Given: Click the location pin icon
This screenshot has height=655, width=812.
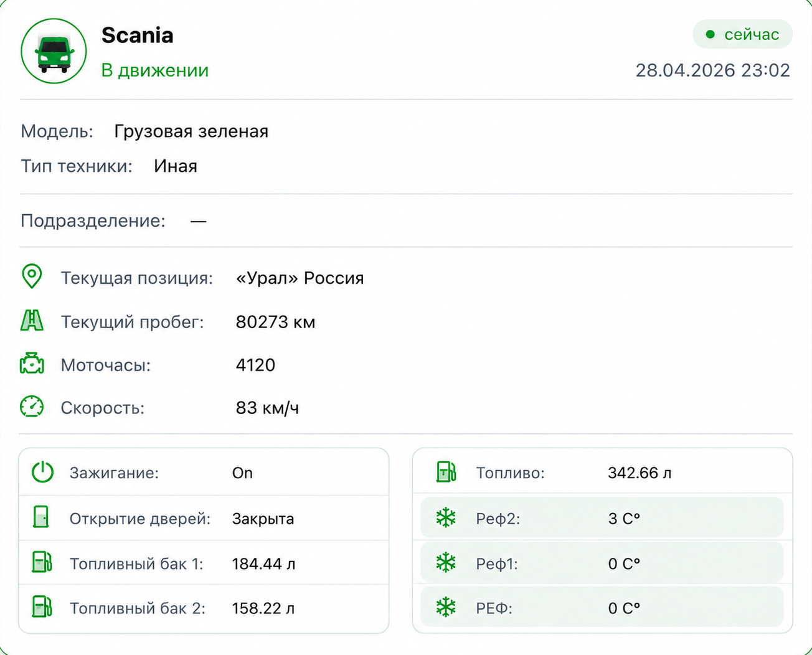Looking at the screenshot, I should pos(32,276).
